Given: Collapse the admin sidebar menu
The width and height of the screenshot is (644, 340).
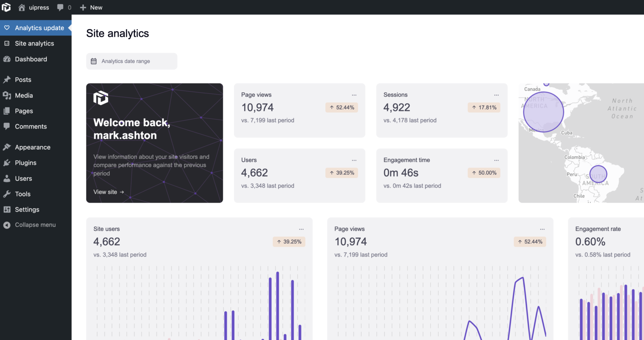Looking at the screenshot, I should pyautogui.click(x=36, y=225).
